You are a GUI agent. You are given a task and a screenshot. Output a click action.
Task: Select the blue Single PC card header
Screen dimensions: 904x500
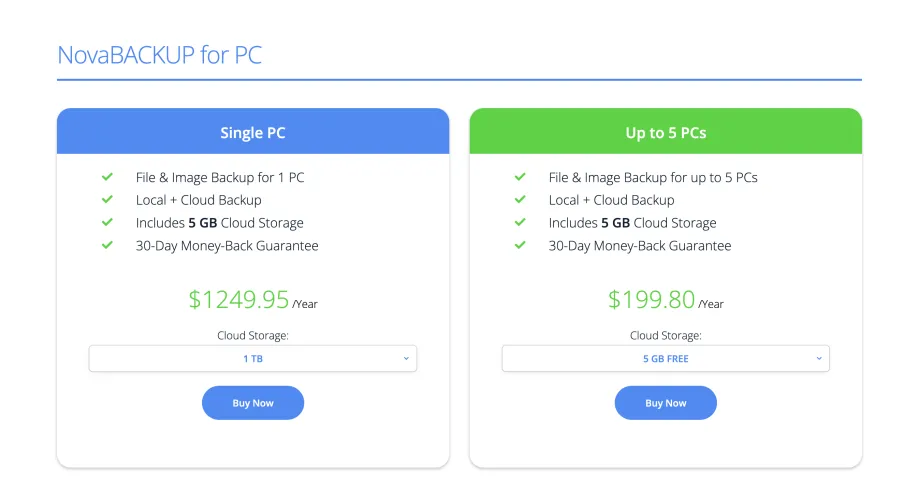coord(253,132)
